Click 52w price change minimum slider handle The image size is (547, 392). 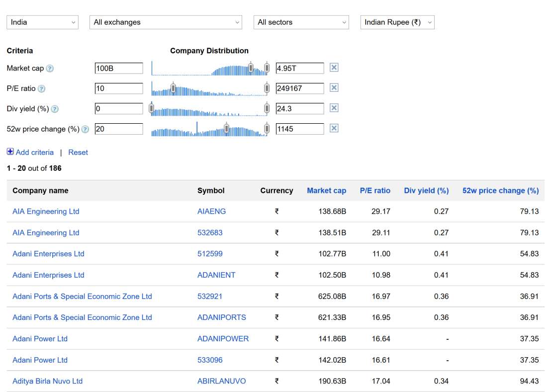tap(226, 128)
